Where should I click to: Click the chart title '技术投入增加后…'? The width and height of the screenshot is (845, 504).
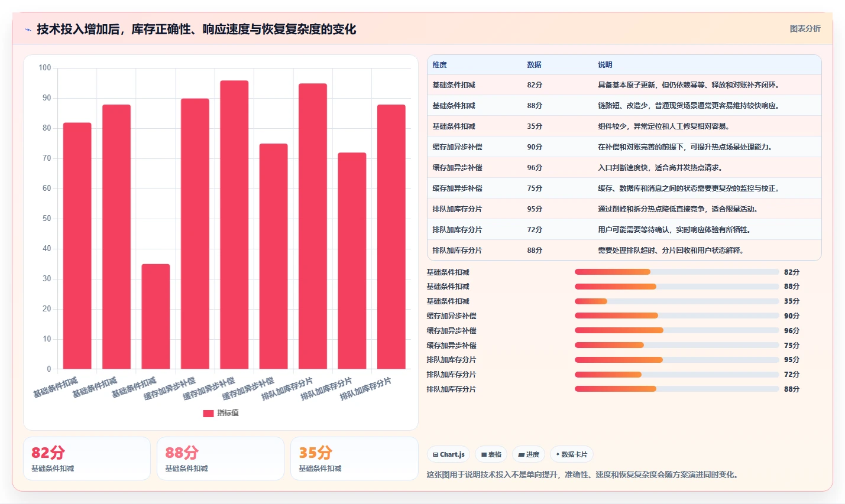[x=196, y=30]
